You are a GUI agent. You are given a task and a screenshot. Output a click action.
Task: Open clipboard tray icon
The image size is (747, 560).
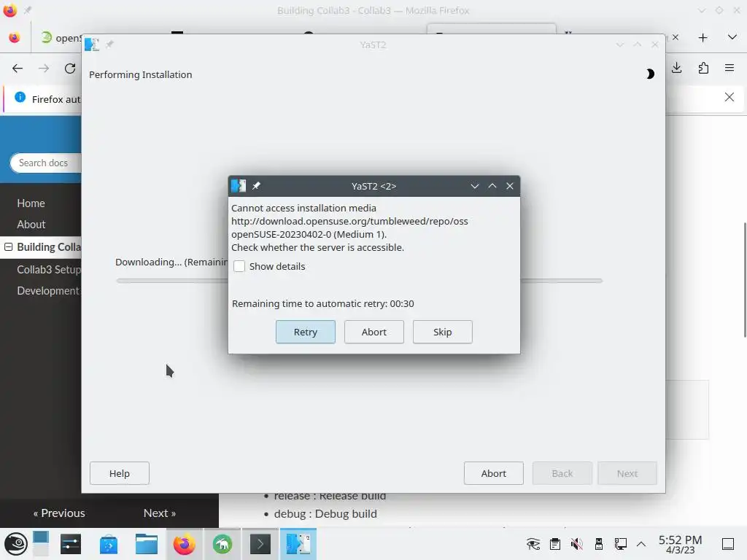(555, 544)
